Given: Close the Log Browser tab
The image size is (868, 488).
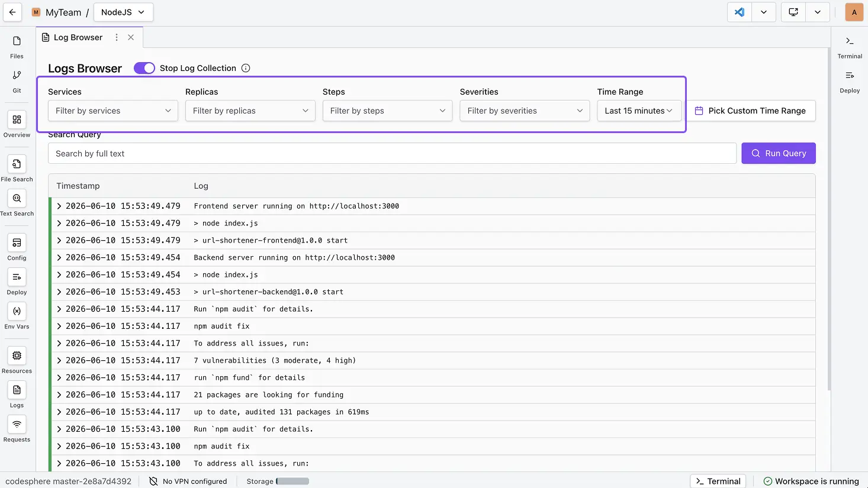Looking at the screenshot, I should click(x=131, y=37).
